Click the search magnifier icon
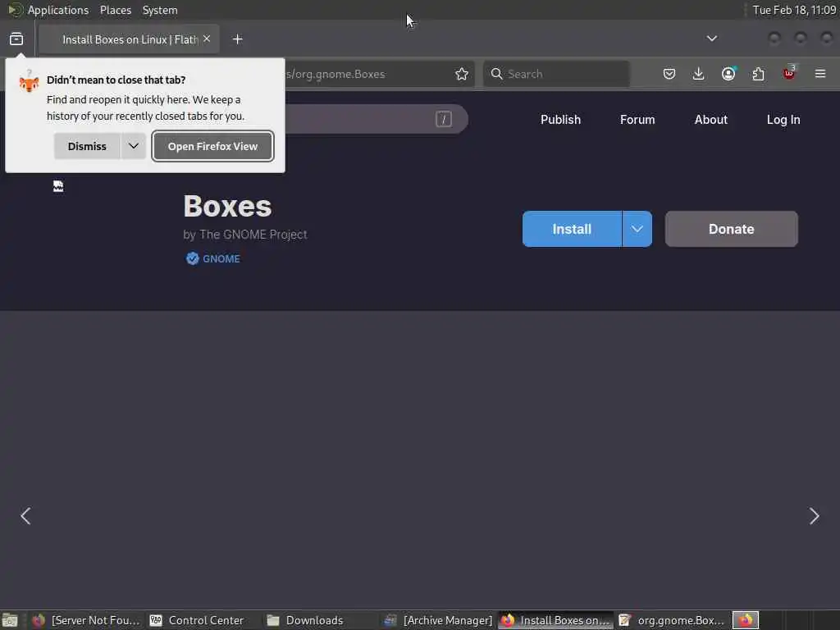840x630 pixels. (496, 74)
